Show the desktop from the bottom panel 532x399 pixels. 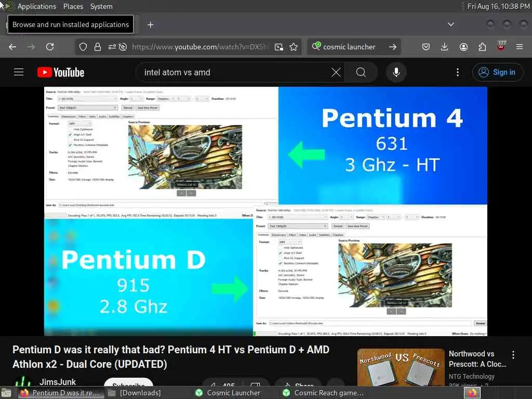coord(6,393)
